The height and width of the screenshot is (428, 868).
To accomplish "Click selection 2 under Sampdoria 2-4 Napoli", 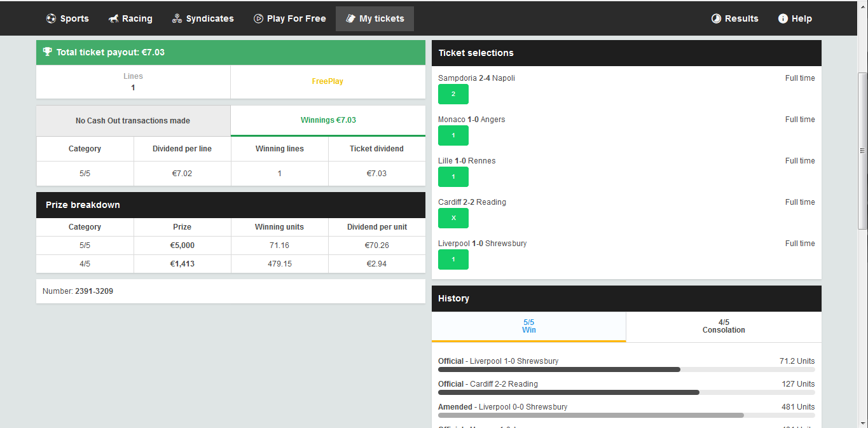I will tap(453, 94).
